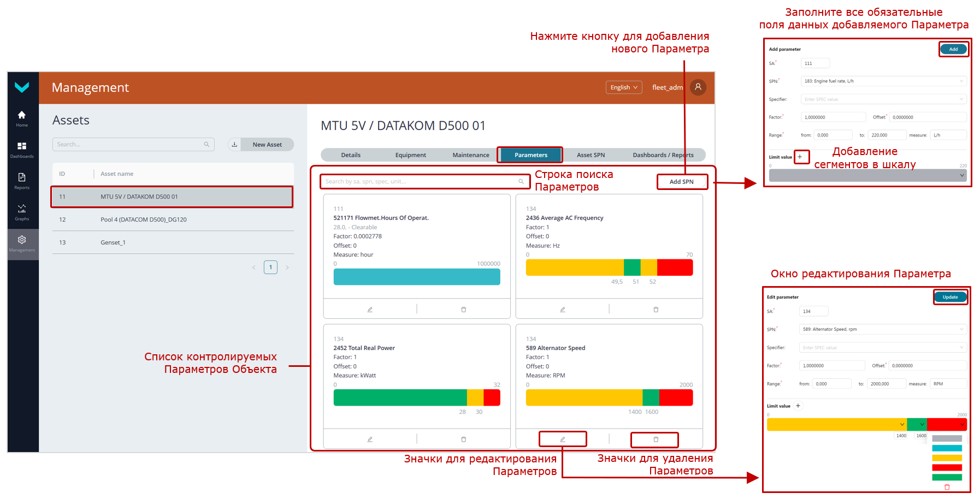980x499 pixels.
Task: Click the download icon beside New Asset
Action: point(234,145)
